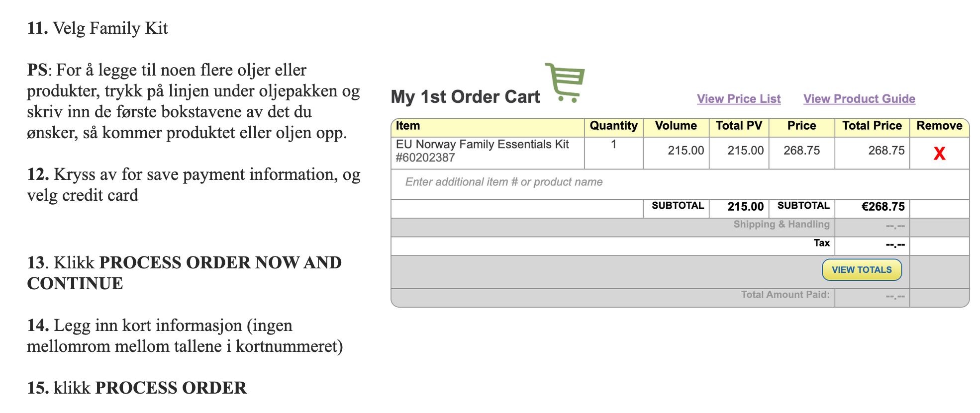Focus the additional item name input field
Screen dimensions: 980x413
[x=680, y=182]
